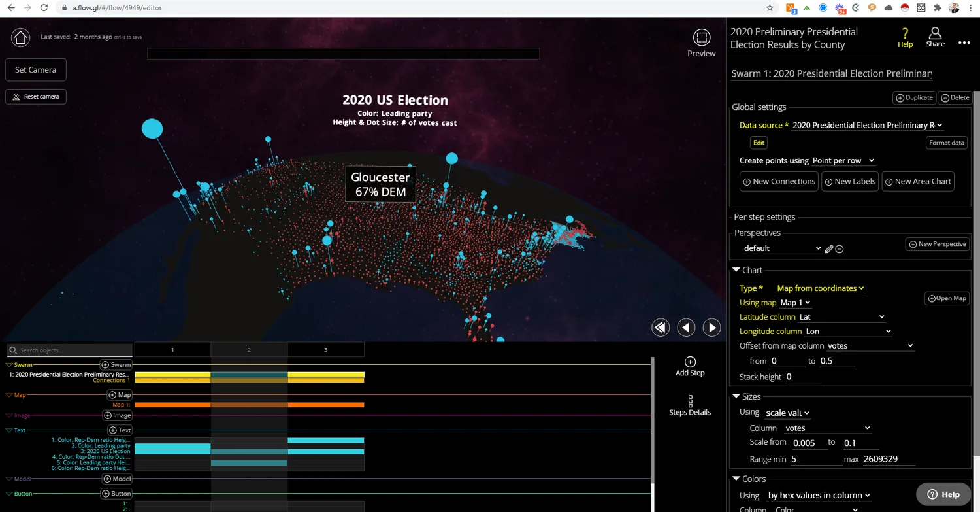Collapse the Sizes settings section
The image size is (980, 512).
pos(736,396)
